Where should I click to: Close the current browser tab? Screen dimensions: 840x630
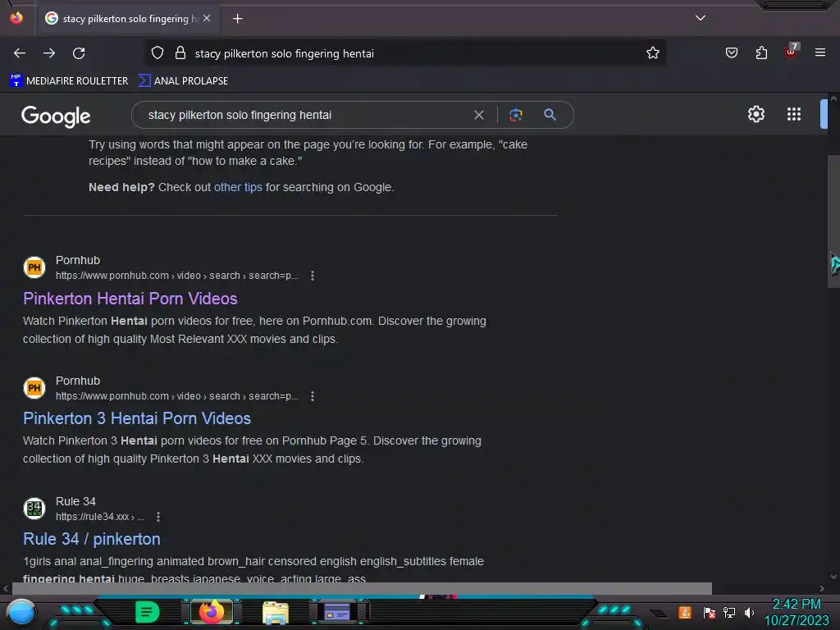pos(207,18)
